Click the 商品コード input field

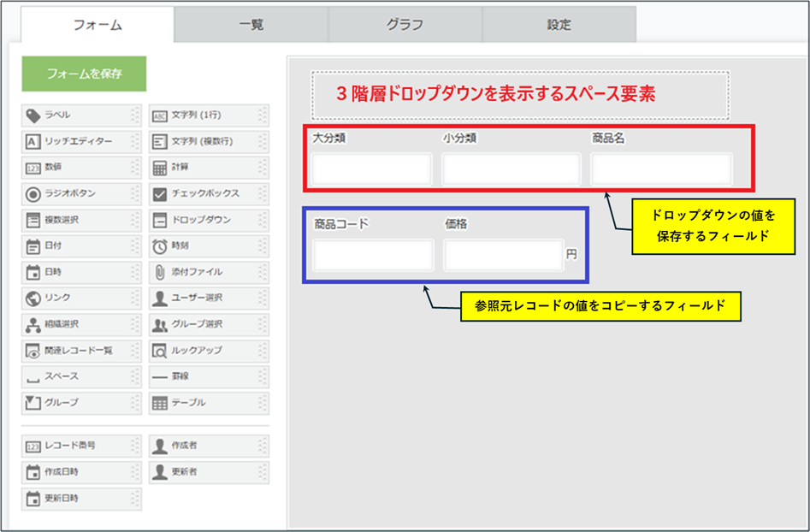[x=373, y=255]
